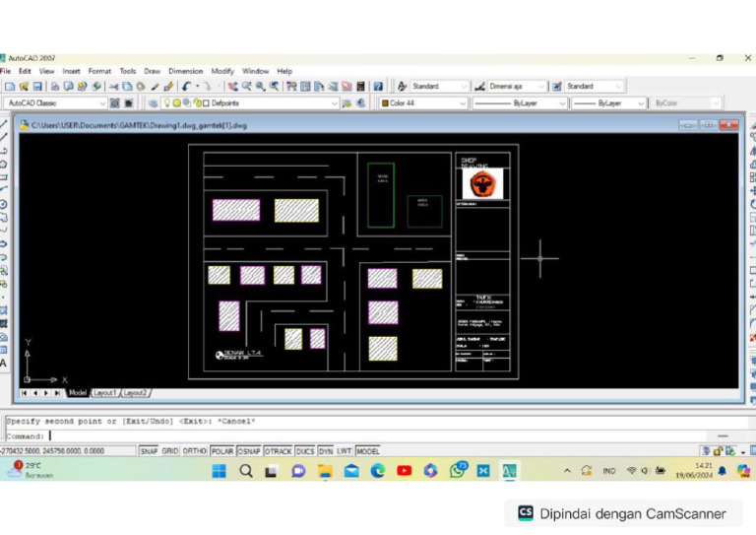
Task: Toggle POLAR tracking in status bar
Action: [222, 451]
